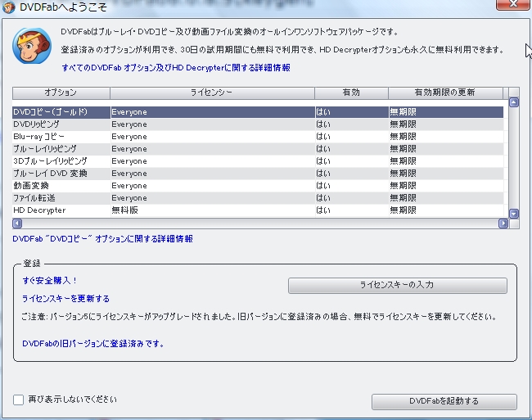Viewport: 532px width, 420px height.
Task: Click すぐ安全購入！ link
Action: (50, 281)
